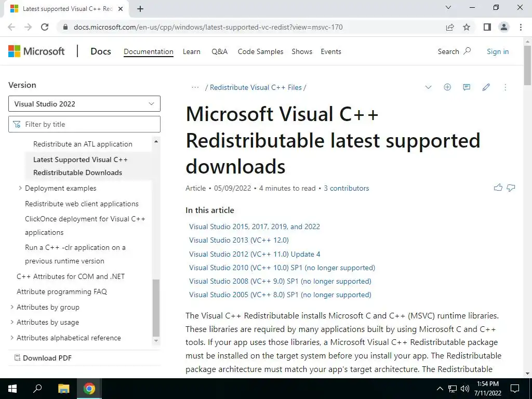This screenshot has height=399, width=532.
Task: Jump to Visual Studio 2005 (VC++ 8.0) SP1
Action: pos(280,295)
